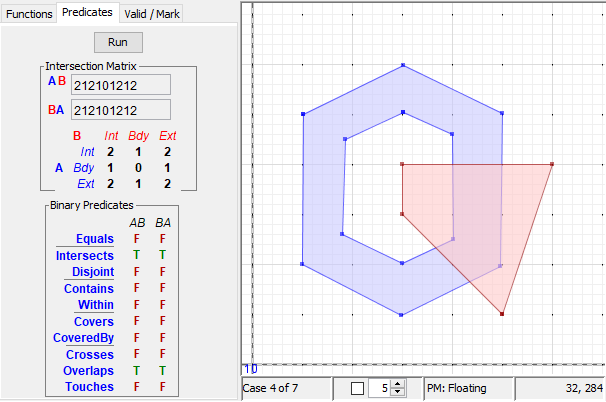Click the Contains predicate link
The width and height of the screenshot is (606, 402).
tap(89, 289)
